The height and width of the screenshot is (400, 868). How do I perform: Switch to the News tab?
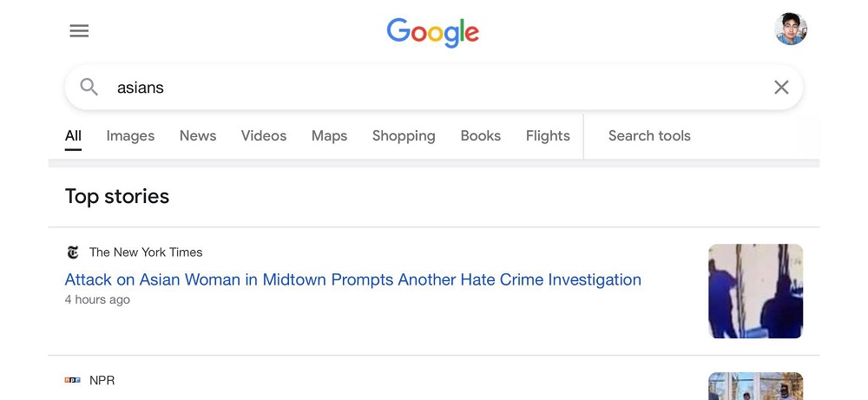coord(198,136)
